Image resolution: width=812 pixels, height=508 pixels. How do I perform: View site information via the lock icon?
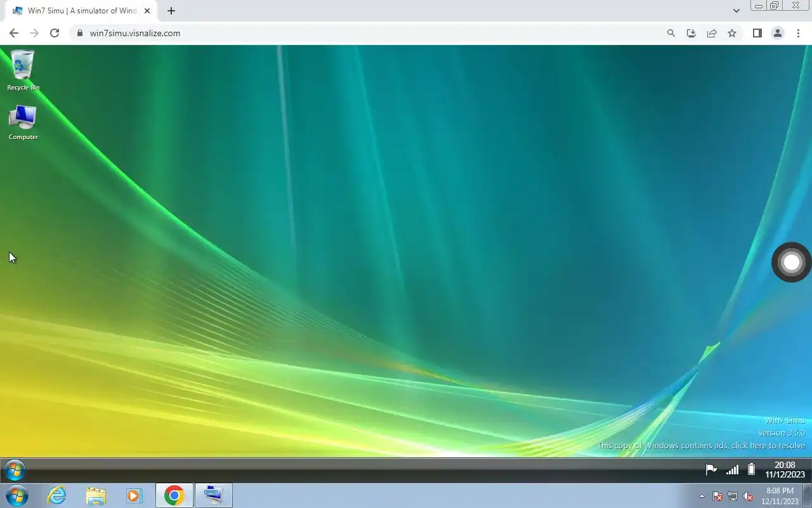79,33
